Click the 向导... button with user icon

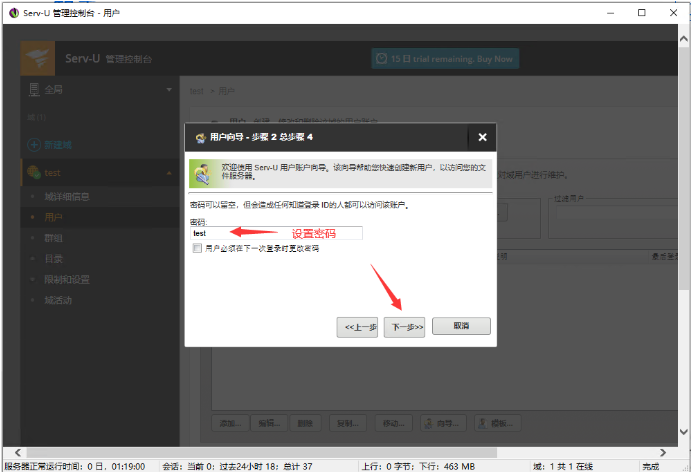(x=443, y=423)
